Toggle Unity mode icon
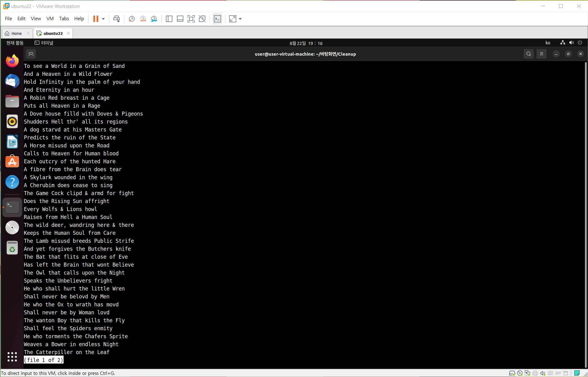The image size is (588, 377). click(202, 19)
